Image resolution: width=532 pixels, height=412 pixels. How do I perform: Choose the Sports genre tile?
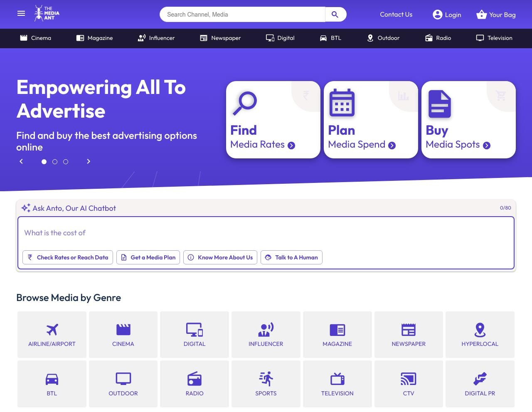coord(266,384)
